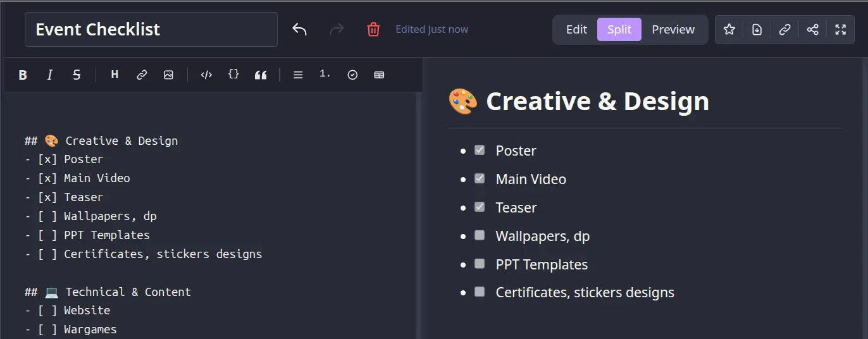Insert a blockquote

(x=261, y=75)
